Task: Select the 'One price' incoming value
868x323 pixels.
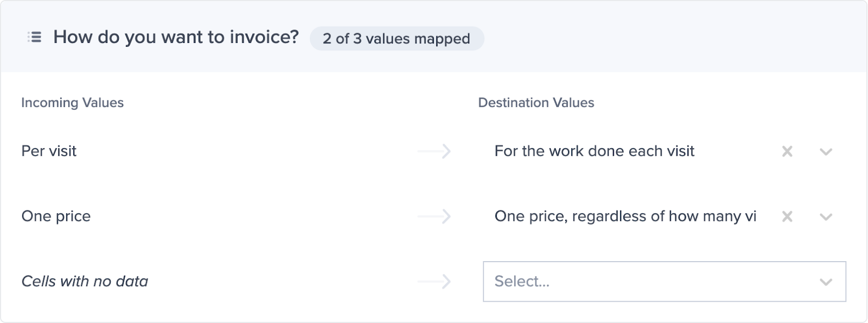Action: (56, 216)
